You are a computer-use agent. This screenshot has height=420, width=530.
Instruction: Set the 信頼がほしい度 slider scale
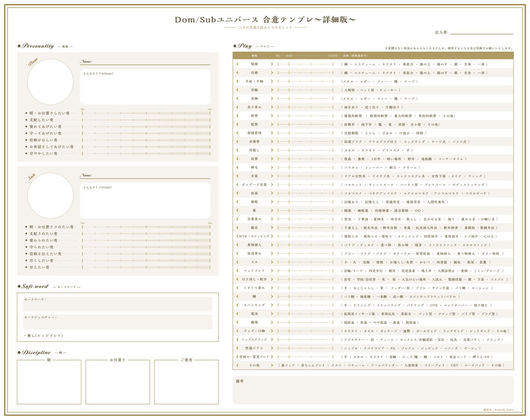146,140
